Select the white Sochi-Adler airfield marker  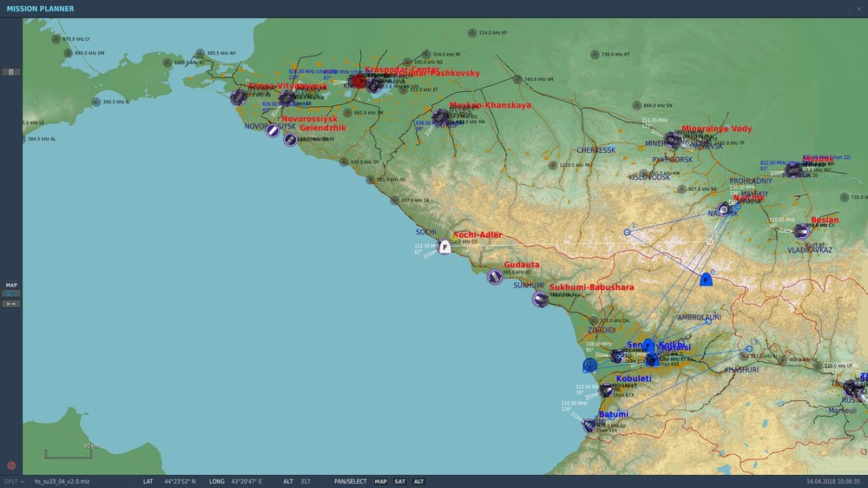tap(444, 247)
